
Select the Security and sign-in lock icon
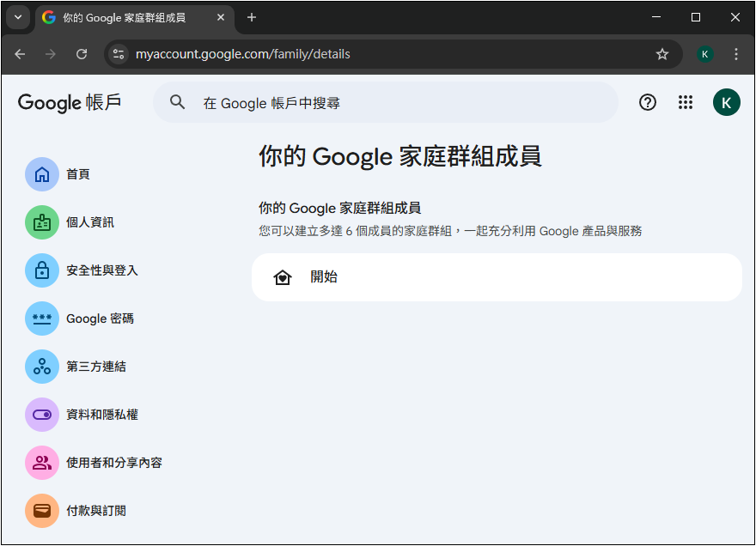click(42, 270)
